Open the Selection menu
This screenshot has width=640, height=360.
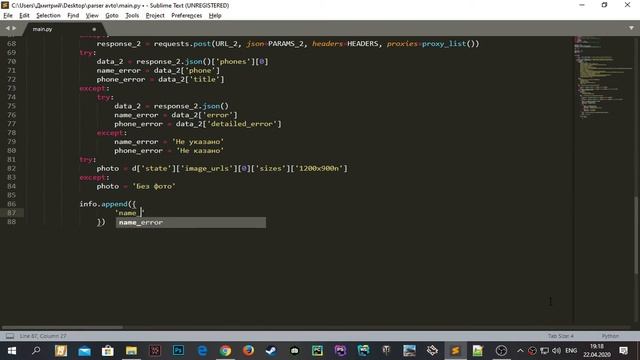pyautogui.click(x=48, y=16)
